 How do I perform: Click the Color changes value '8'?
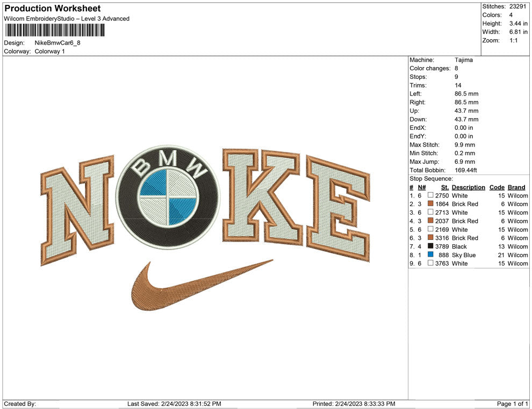click(456, 69)
